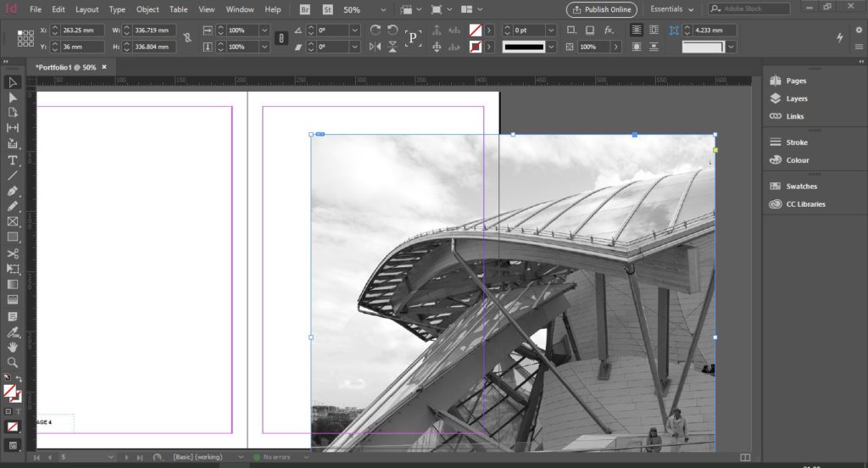Screen dimensions: 868x468
Task: Select the Free Transform tool
Action: point(12,269)
